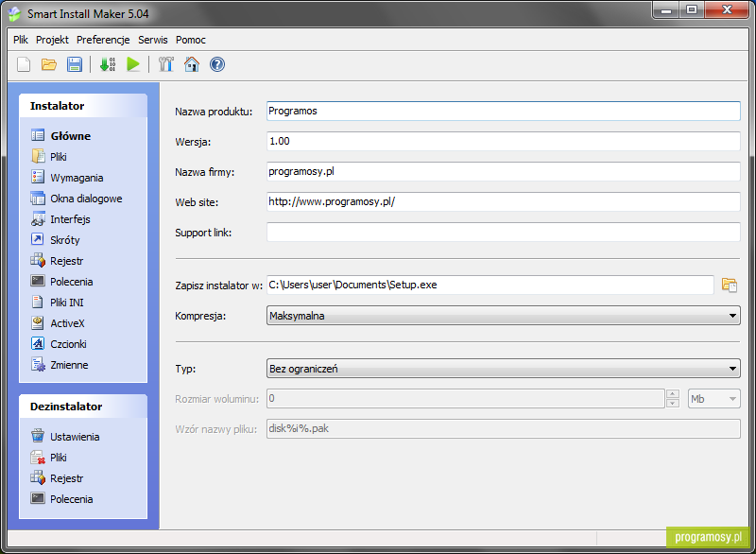Select Główne in the Instalator panel
Image resolution: width=756 pixels, height=554 pixels.
(x=60, y=136)
